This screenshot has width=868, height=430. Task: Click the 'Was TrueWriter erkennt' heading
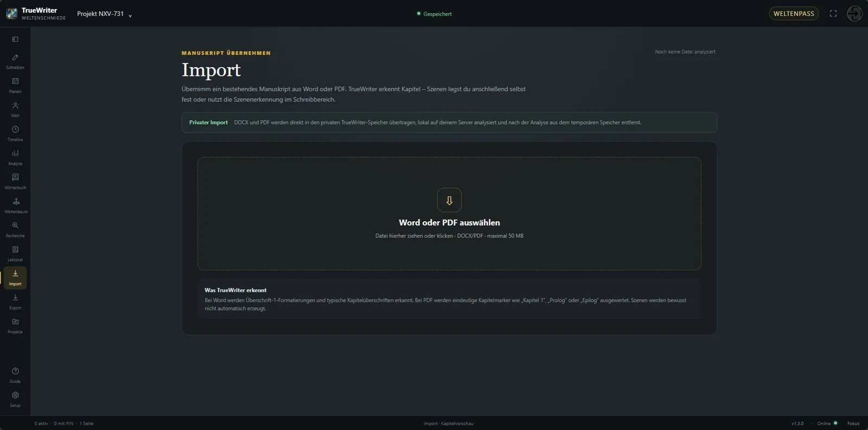(235, 290)
